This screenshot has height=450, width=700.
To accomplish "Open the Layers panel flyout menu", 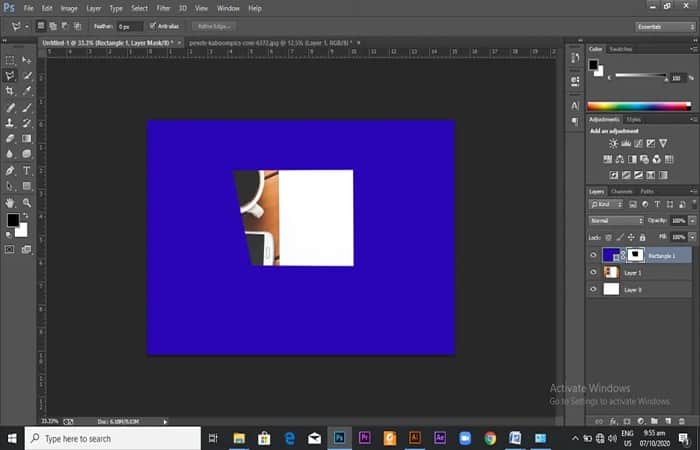I will coord(693,191).
